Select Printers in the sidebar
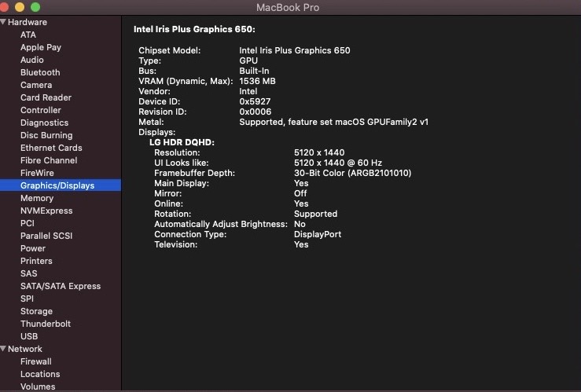The width and height of the screenshot is (581, 392). (x=36, y=262)
